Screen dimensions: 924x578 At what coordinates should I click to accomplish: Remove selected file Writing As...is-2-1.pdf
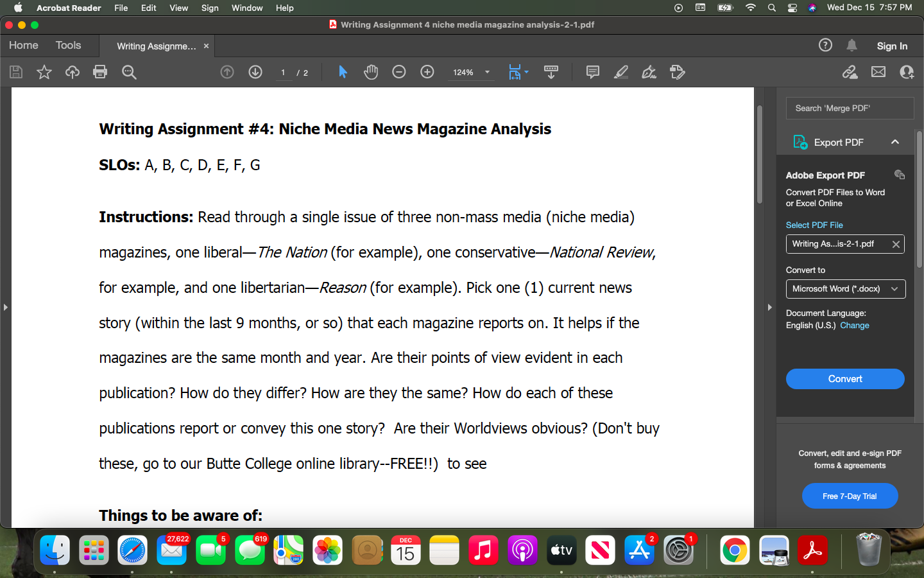pyautogui.click(x=896, y=244)
